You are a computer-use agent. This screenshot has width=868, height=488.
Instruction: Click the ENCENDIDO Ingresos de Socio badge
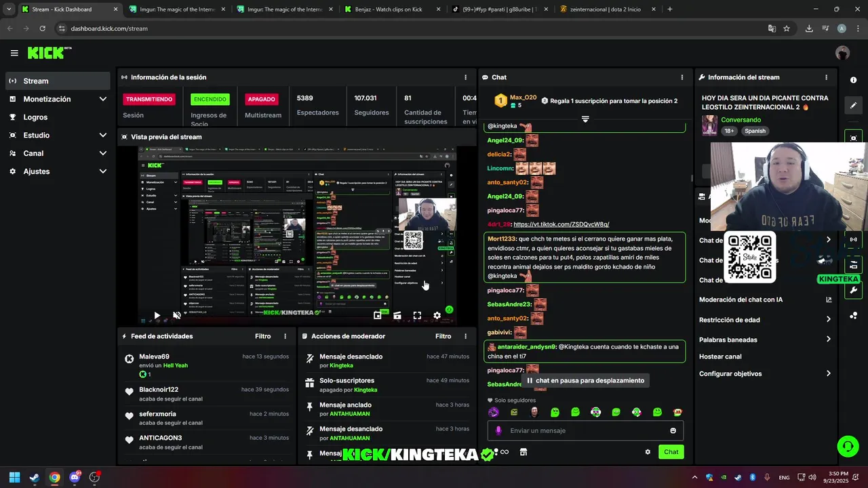point(210,99)
